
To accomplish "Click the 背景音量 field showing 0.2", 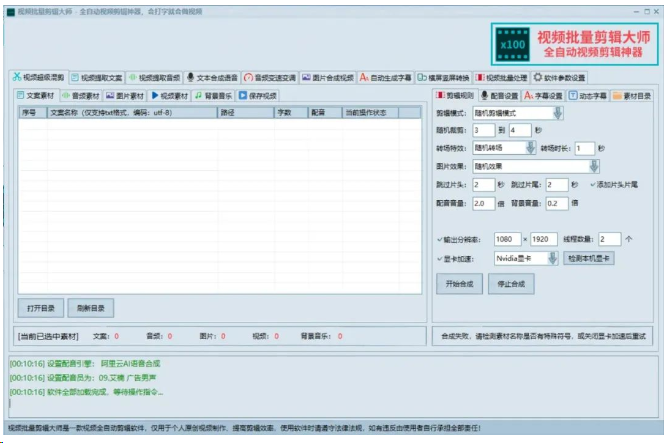I will coord(557,203).
